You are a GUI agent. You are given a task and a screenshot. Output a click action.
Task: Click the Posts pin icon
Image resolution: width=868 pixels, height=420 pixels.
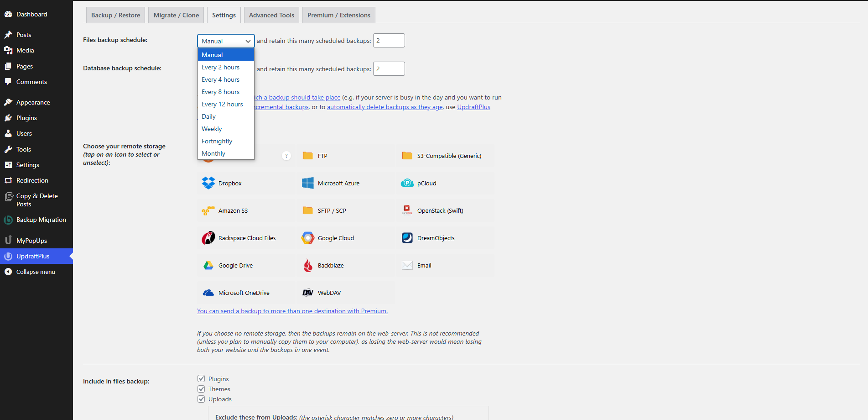click(8, 35)
